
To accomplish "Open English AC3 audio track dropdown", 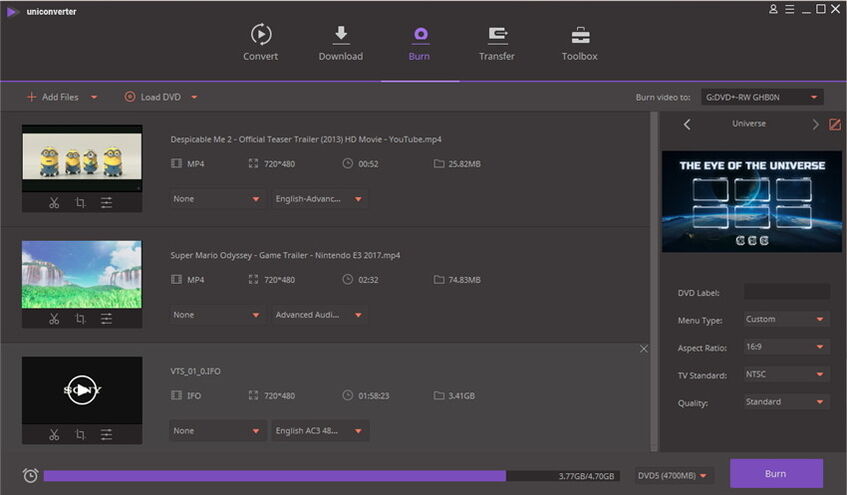I will click(x=319, y=431).
